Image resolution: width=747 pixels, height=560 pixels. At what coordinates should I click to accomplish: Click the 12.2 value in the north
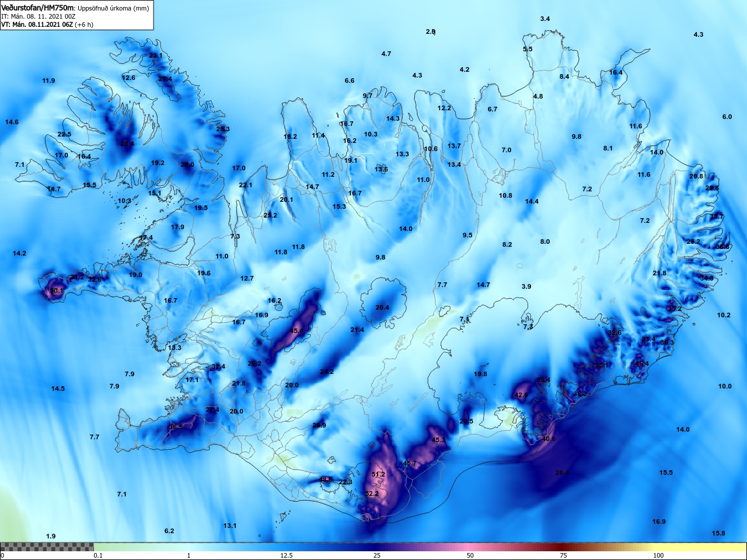444,108
